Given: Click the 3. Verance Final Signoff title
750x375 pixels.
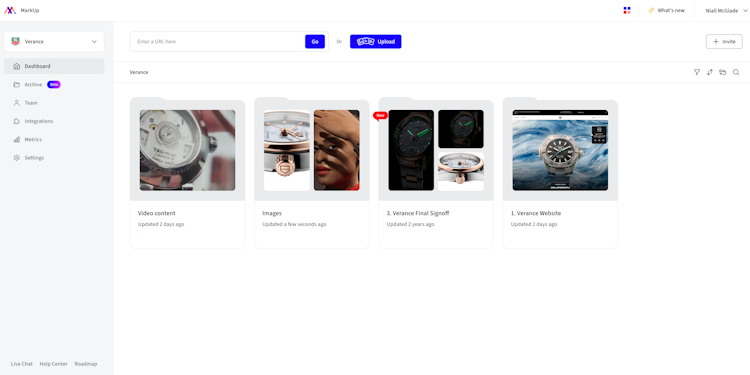Looking at the screenshot, I should tap(418, 213).
